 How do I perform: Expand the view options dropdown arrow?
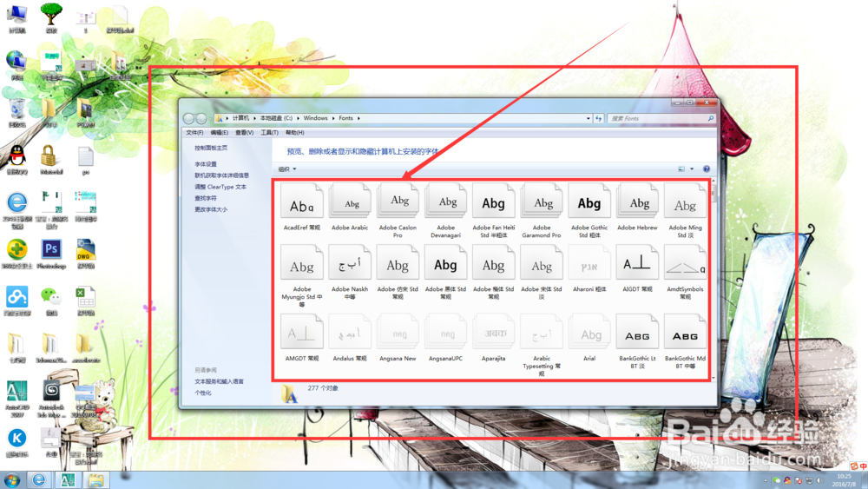tap(692, 169)
